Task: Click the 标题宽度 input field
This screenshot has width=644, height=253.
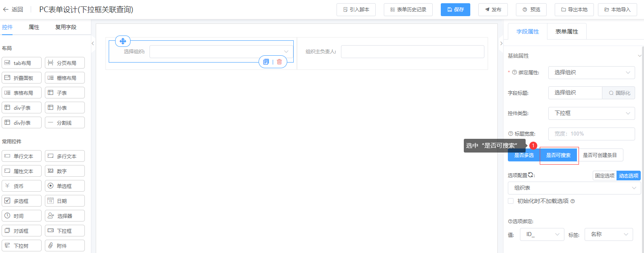Action: (591, 134)
